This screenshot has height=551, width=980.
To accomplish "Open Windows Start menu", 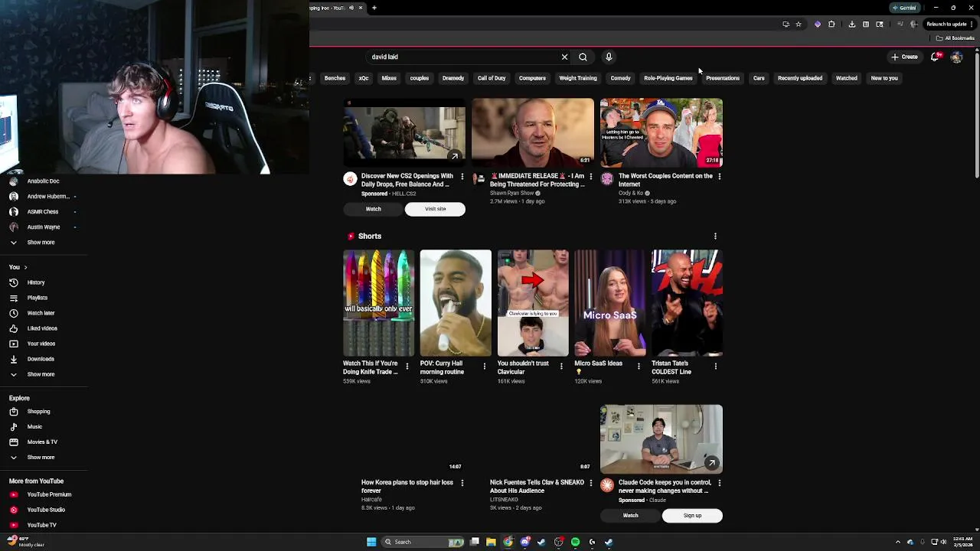I will 371,542.
